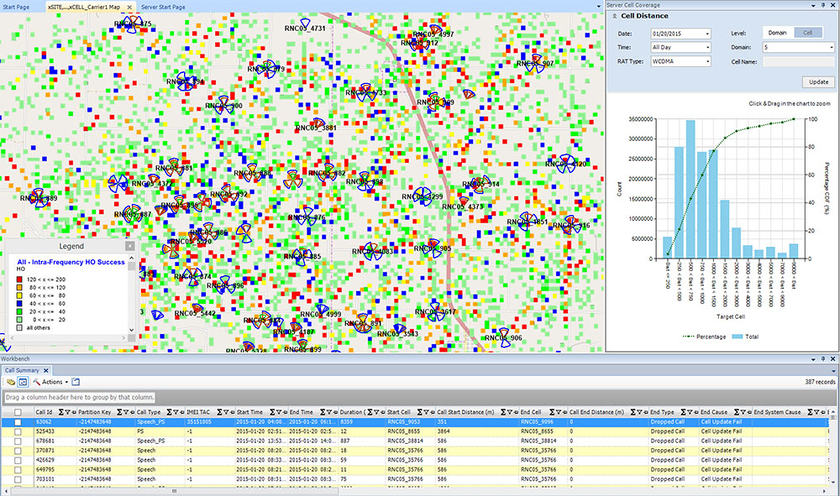Open the Date dropdown
This screenshot has height=496, width=840.
[x=706, y=33]
